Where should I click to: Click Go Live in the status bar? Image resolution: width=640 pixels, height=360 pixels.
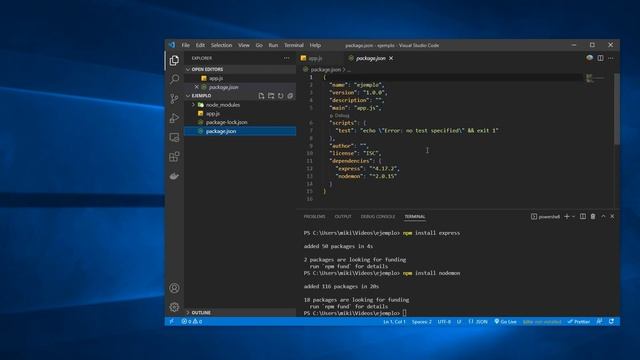(505, 322)
